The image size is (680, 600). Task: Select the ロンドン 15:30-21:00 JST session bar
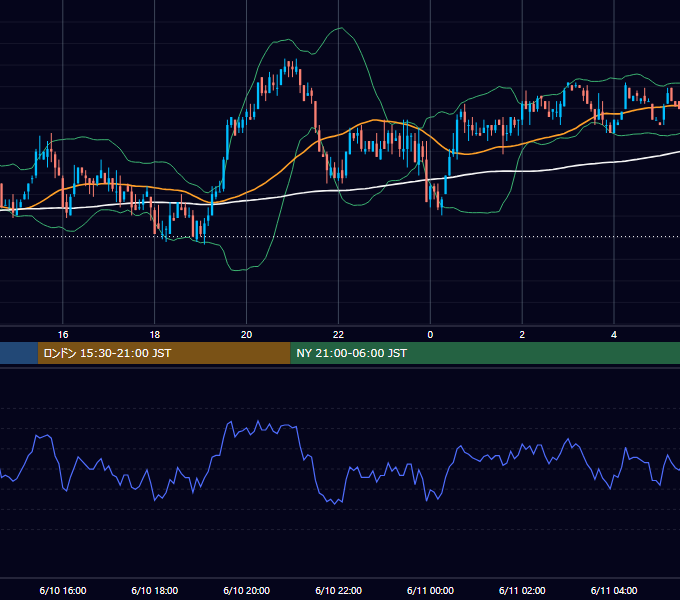(164, 353)
